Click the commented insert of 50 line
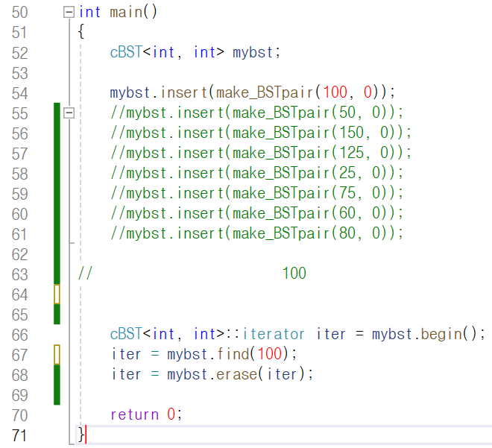Viewport: 492px width, 448px height. [x=256, y=113]
